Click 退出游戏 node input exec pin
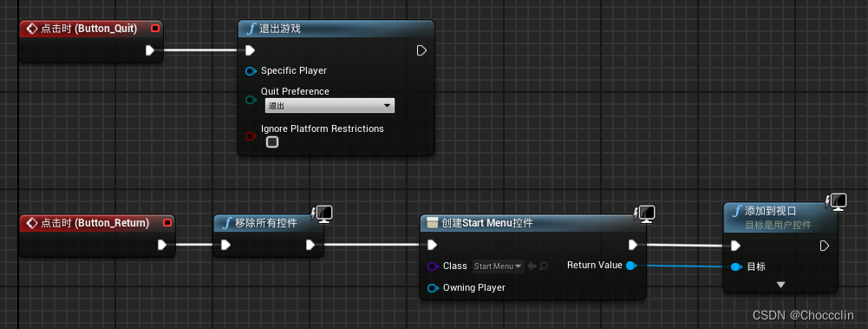Viewport: 868px width, 329px height. click(x=251, y=50)
